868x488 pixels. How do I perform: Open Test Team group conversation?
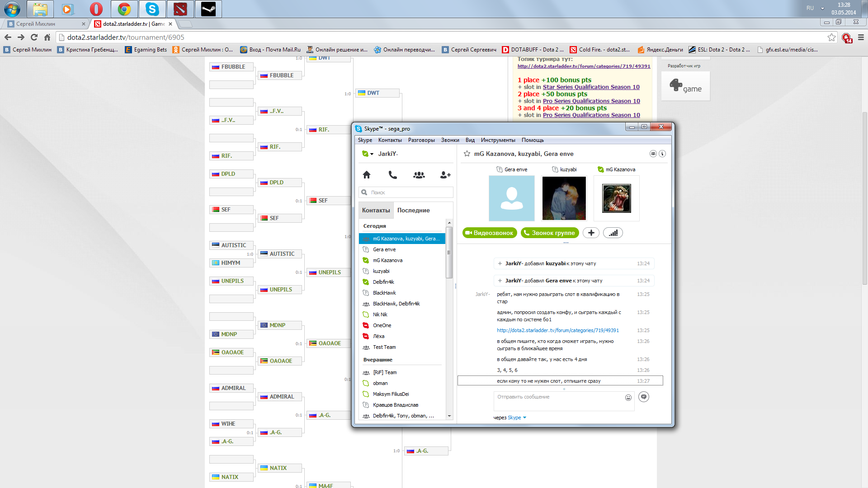pyautogui.click(x=402, y=347)
